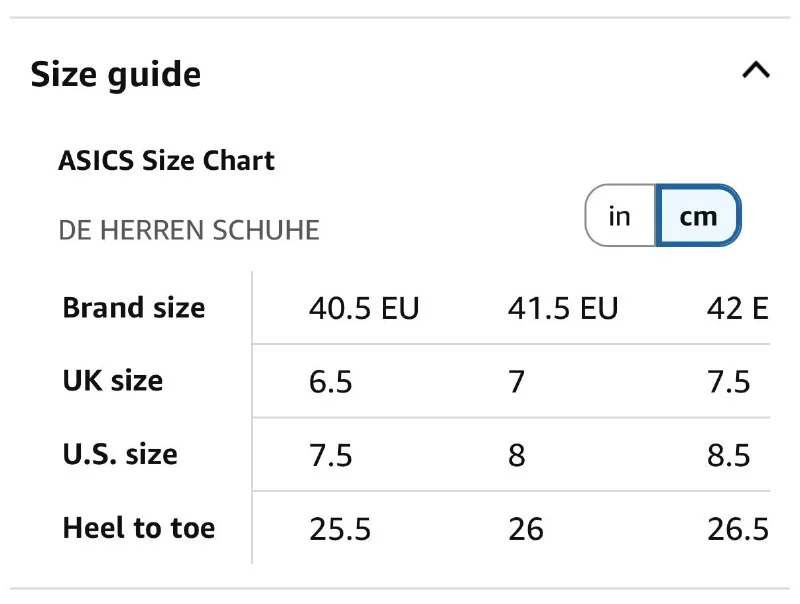This screenshot has height=604, width=800.
Task: Click the 41.5 EU brand size cell
Action: coord(562,309)
